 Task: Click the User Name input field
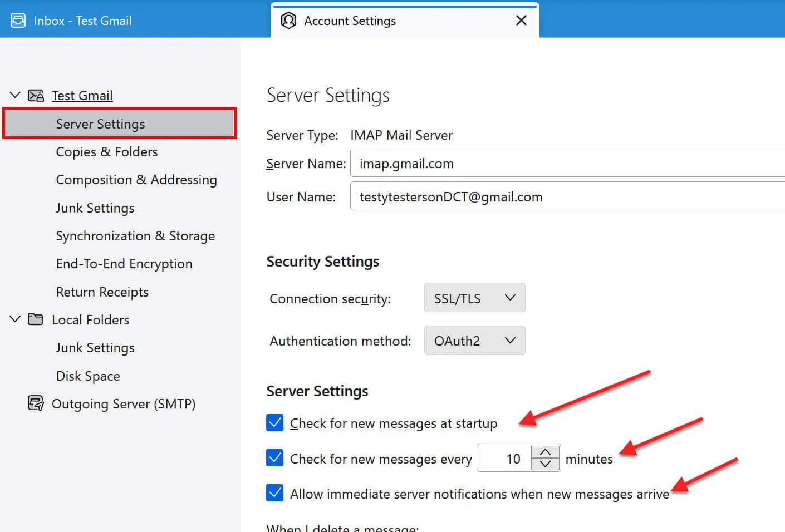(x=567, y=196)
